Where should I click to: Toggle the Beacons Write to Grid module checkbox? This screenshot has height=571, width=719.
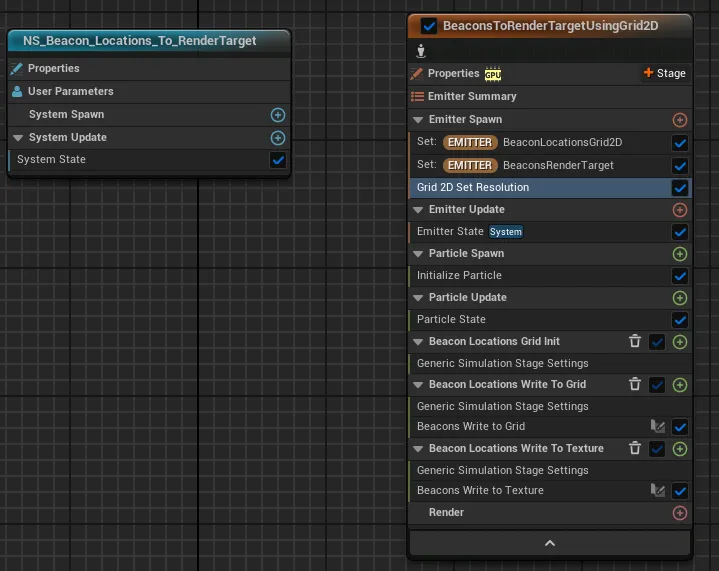680,427
